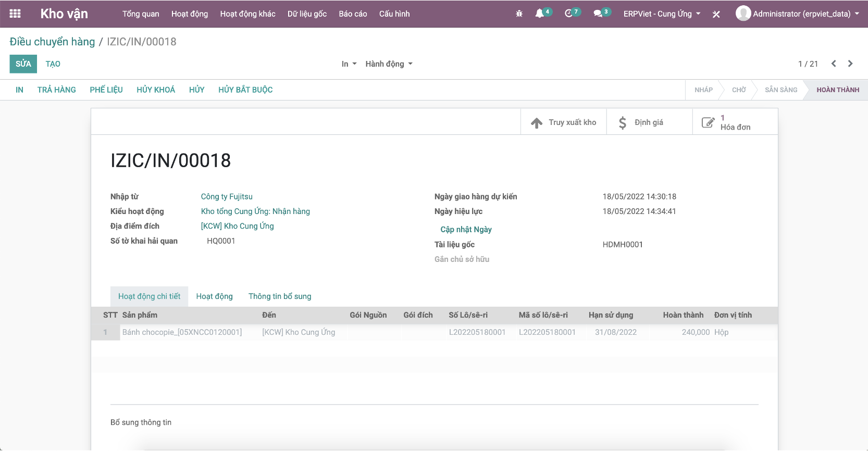Open the apps grid menu icon
Screen dimensions: 868x453
pos(15,14)
